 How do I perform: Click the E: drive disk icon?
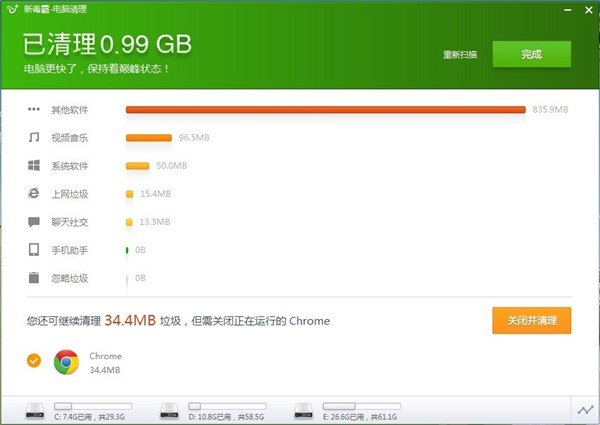(x=303, y=410)
